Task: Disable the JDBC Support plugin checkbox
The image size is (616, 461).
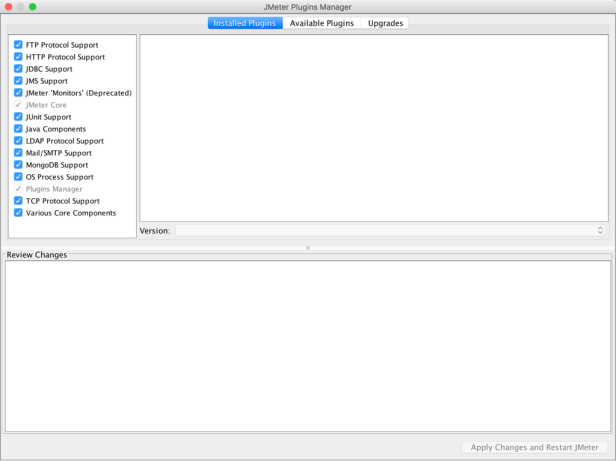Action: pos(18,69)
